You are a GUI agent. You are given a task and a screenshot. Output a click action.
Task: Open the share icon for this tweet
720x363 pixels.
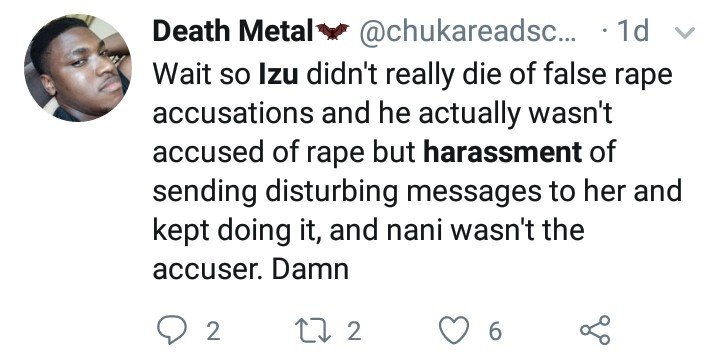pyautogui.click(x=595, y=330)
